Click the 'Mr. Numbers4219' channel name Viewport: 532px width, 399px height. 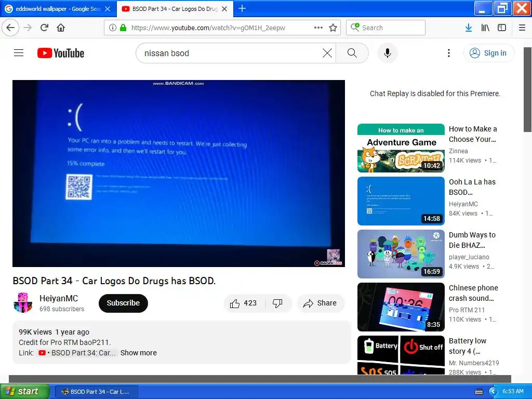click(474, 363)
